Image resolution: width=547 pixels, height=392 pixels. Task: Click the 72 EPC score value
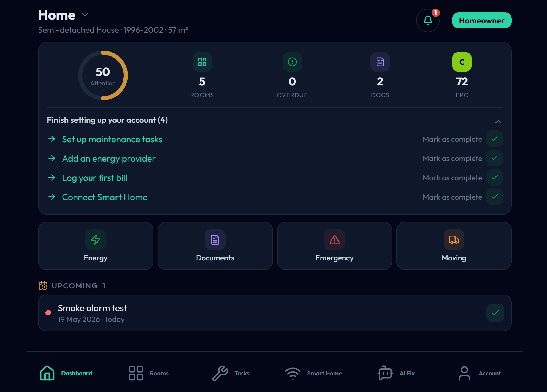462,81
